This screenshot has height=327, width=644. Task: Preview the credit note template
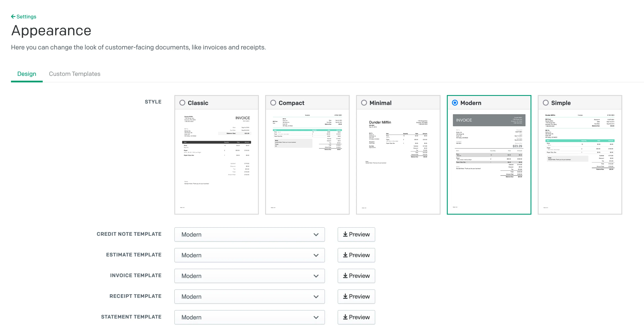tap(356, 234)
